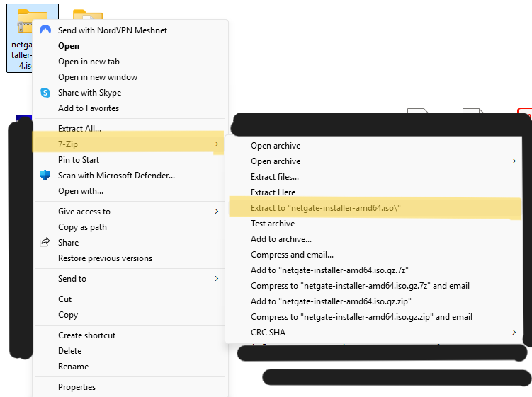Choose Share with Skype

pyautogui.click(x=130, y=93)
